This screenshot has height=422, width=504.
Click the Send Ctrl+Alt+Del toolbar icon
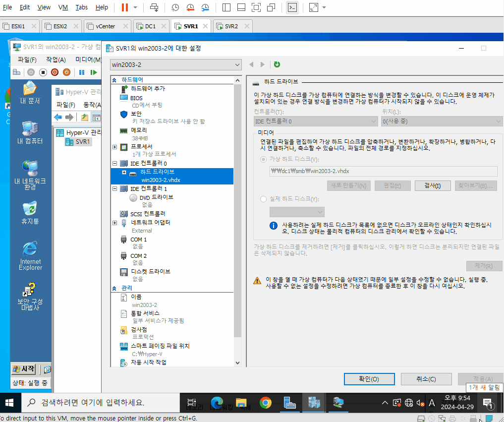154,7
